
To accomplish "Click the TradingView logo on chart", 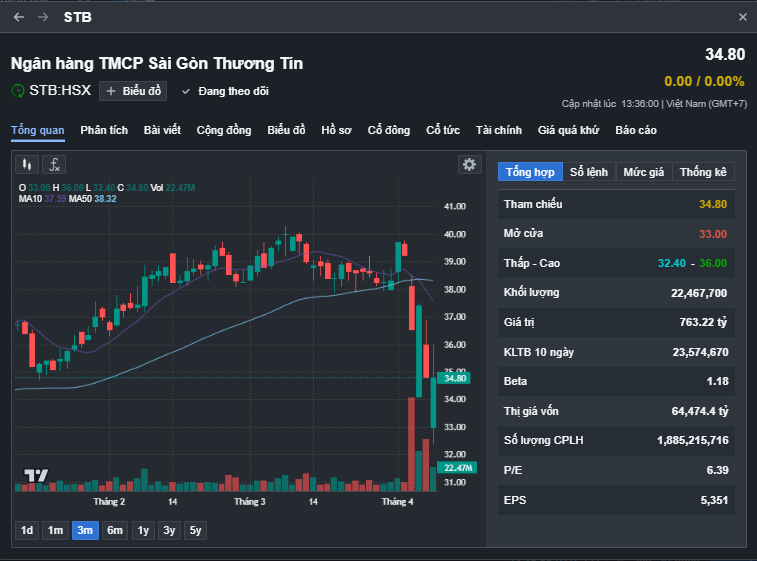I will click(x=36, y=475).
